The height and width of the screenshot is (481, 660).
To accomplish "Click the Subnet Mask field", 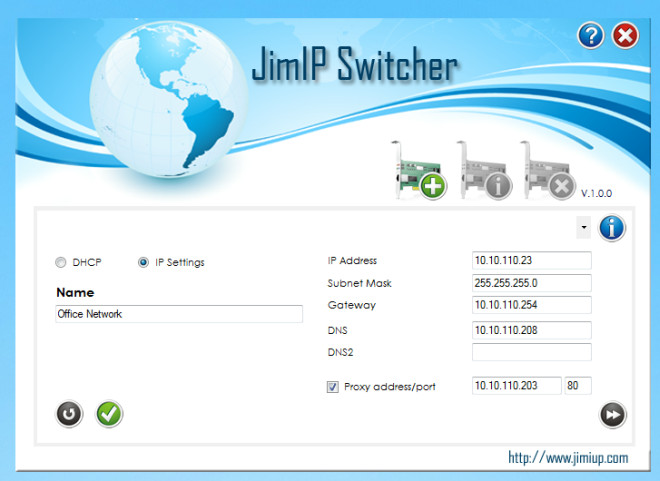I will (532, 283).
